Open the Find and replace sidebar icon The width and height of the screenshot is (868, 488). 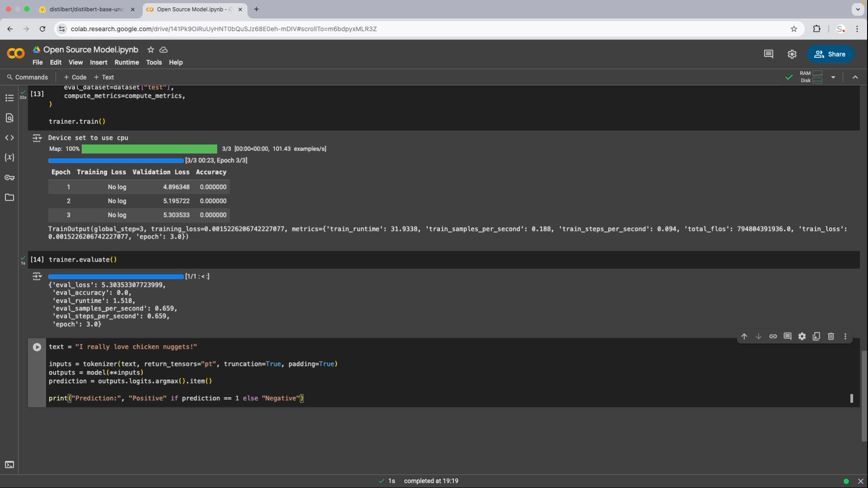[9, 118]
